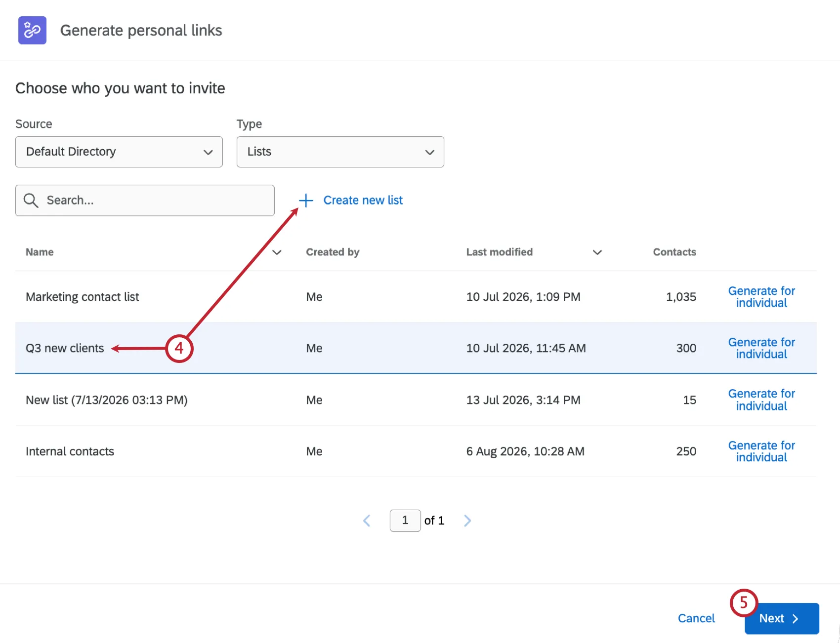Focus the Search input field

(x=145, y=201)
